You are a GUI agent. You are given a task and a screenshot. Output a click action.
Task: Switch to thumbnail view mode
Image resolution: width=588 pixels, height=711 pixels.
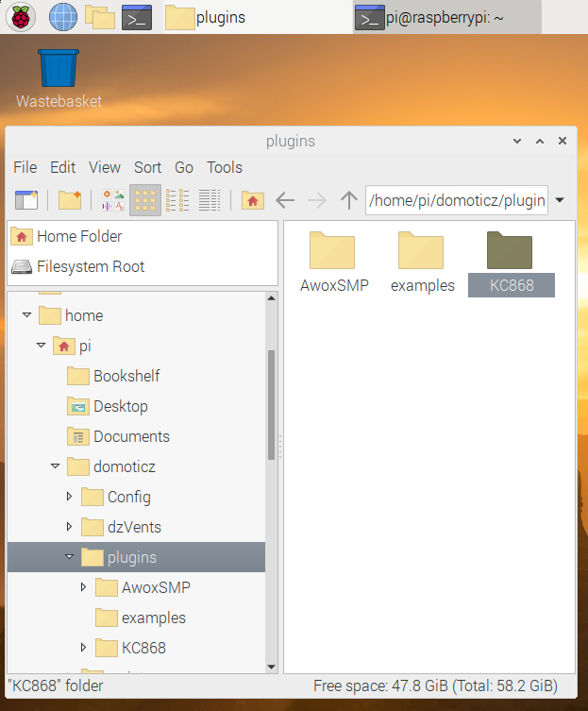[x=113, y=199]
